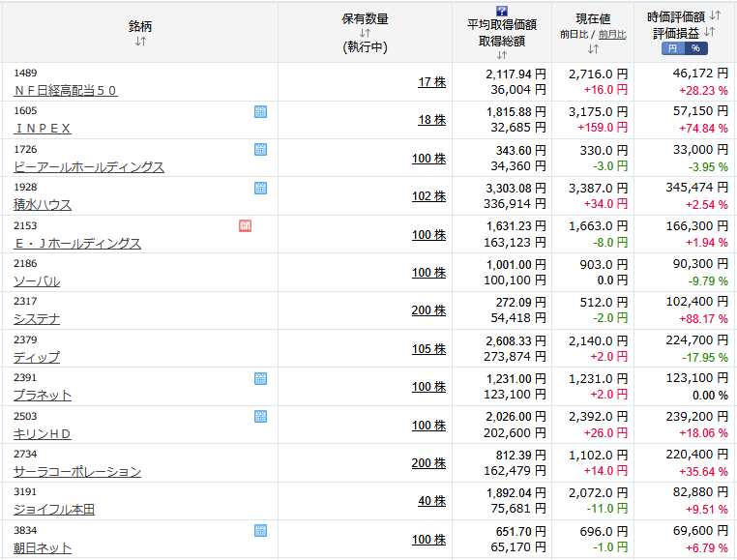Viewport: 737px width, 560px height.
Task: Switch to 前月比 comparison
Action: pyautogui.click(x=612, y=34)
